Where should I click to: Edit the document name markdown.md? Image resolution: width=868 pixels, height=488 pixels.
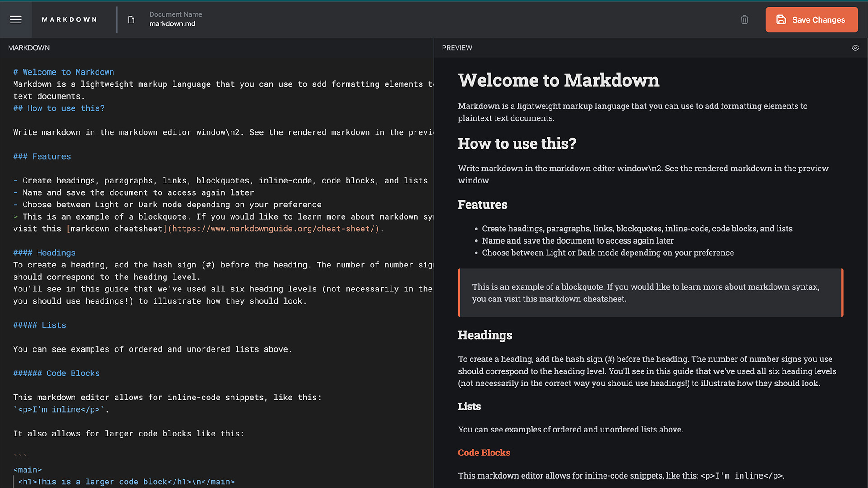[172, 24]
